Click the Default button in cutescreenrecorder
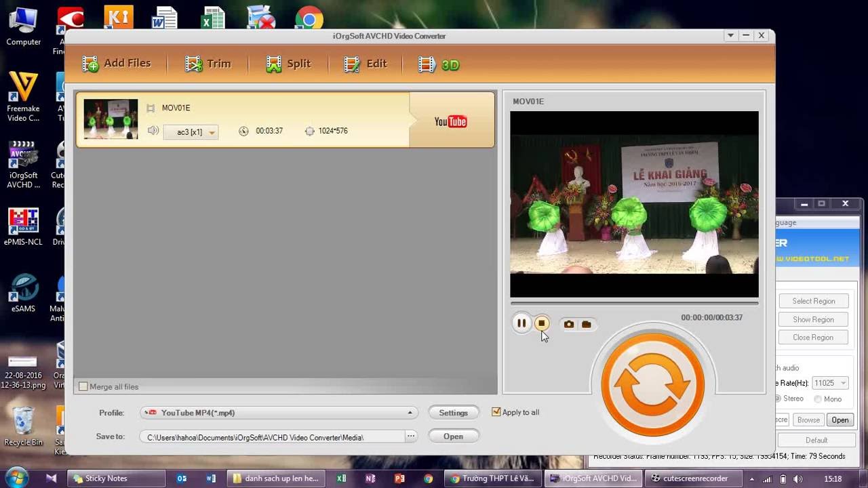This screenshot has width=868, height=488. tap(816, 440)
